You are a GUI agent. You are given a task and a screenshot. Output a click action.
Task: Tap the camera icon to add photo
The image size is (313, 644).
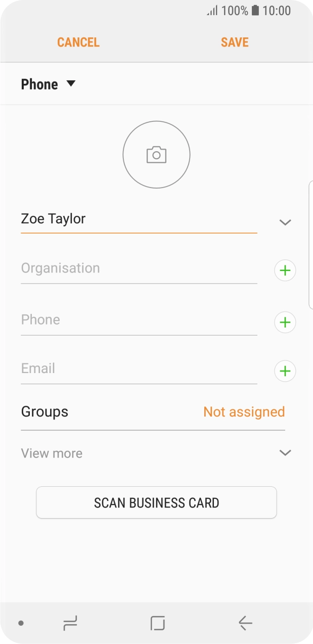pos(156,155)
